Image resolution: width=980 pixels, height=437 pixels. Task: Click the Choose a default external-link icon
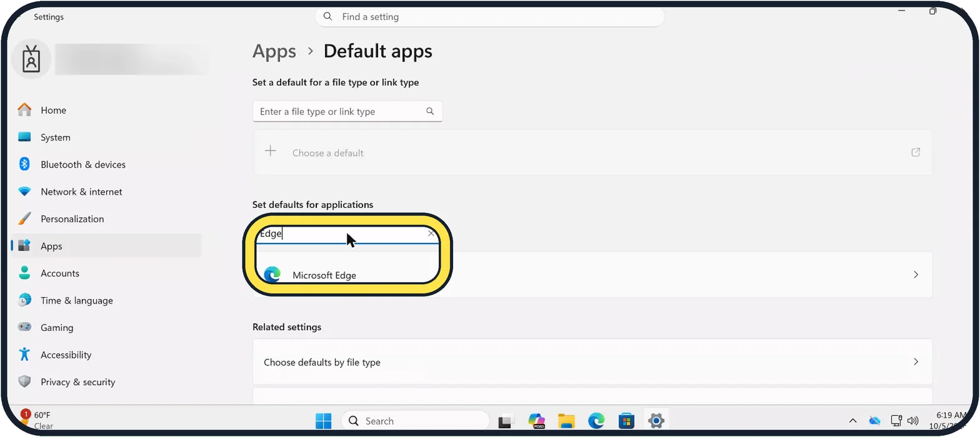tap(916, 152)
